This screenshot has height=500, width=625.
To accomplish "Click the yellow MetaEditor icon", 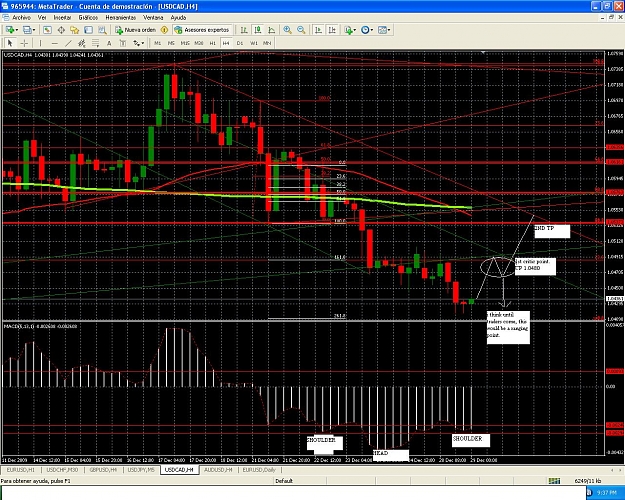I will pyautogui.click(x=164, y=30).
